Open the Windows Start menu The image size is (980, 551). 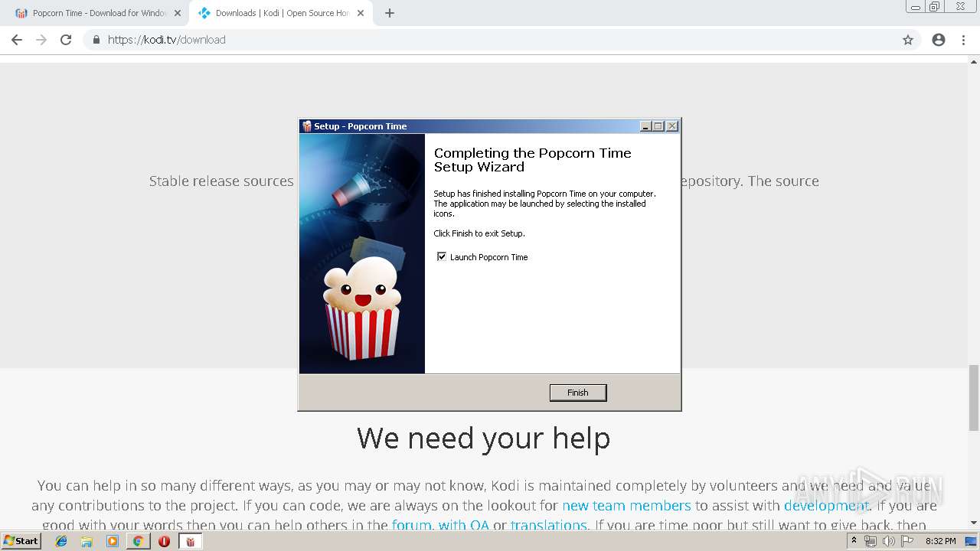[x=21, y=541]
